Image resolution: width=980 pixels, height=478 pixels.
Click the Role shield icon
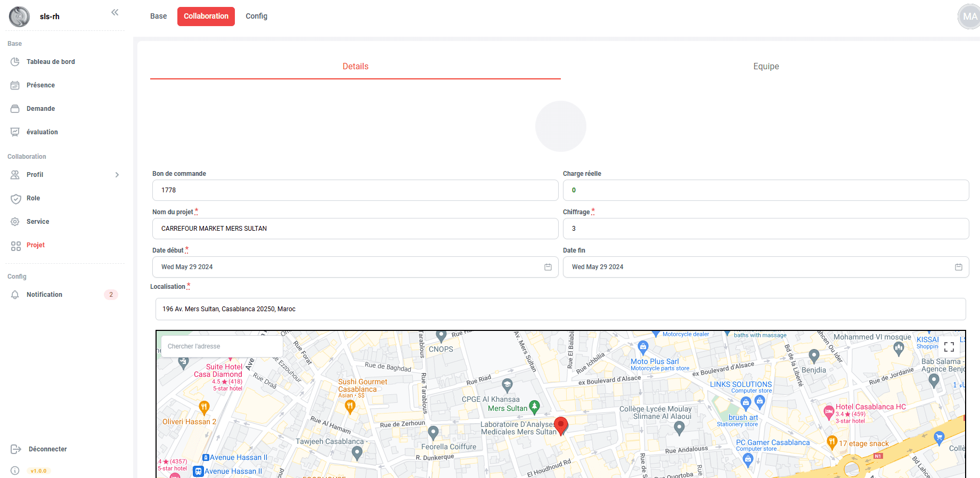[15, 199]
